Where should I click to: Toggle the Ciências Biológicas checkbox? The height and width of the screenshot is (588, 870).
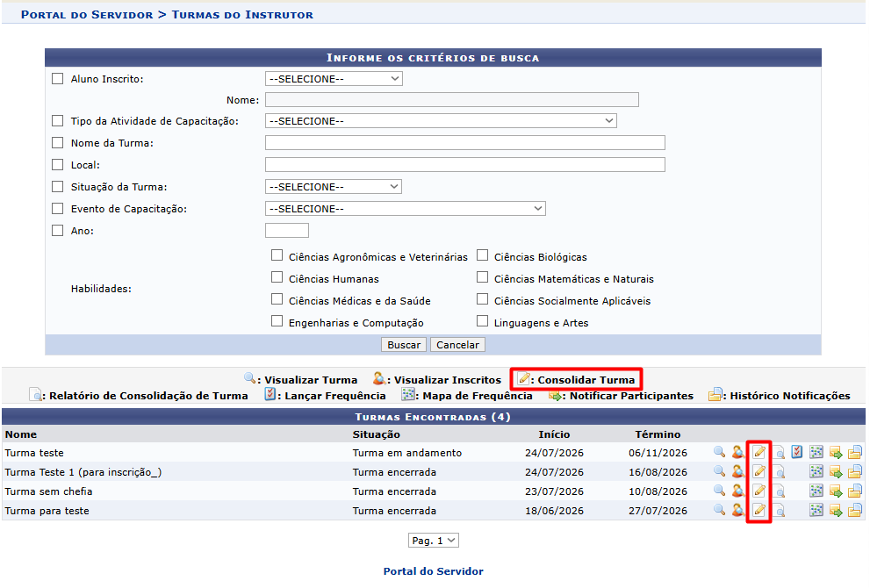tap(483, 255)
